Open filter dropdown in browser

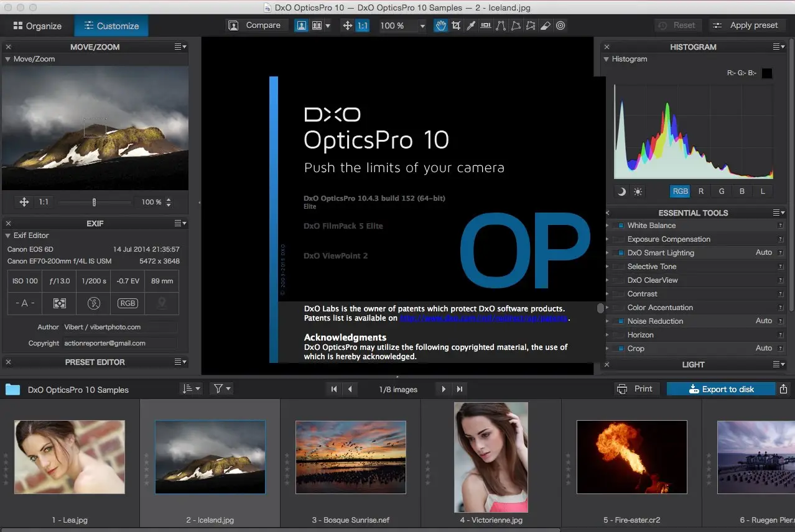pos(221,389)
